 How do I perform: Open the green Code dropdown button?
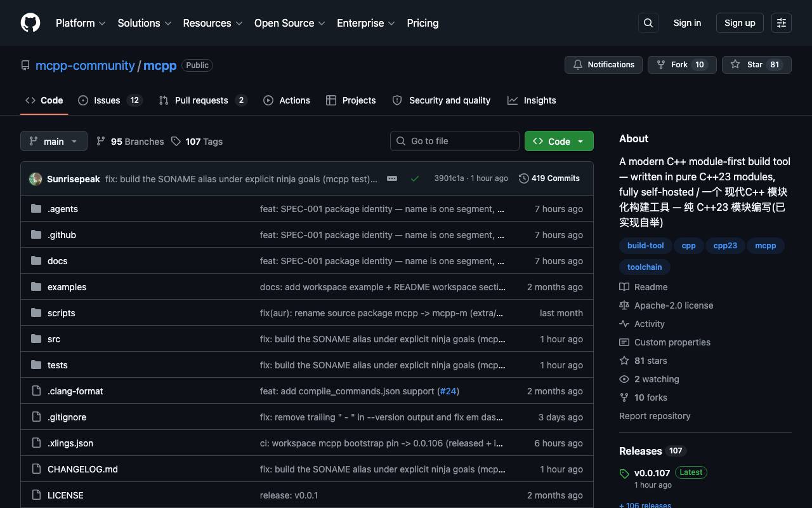point(559,141)
